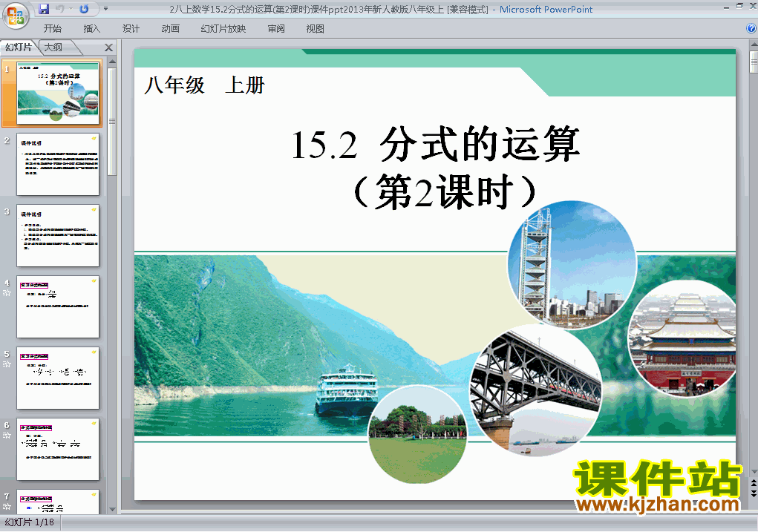This screenshot has height=532, width=758.
Task: Select the 幻灯片 pane tab
Action: pyautogui.click(x=19, y=47)
